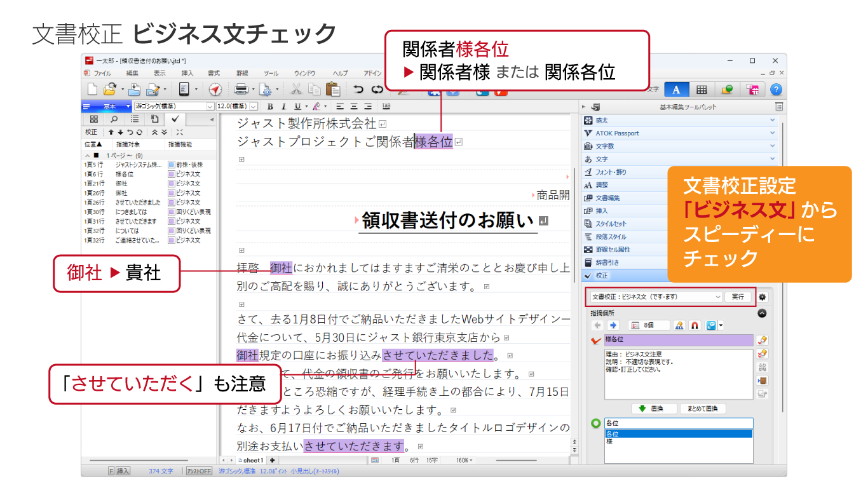Click the compass navigation icon in toolbar
This screenshot has height=488, width=868.
[x=215, y=90]
